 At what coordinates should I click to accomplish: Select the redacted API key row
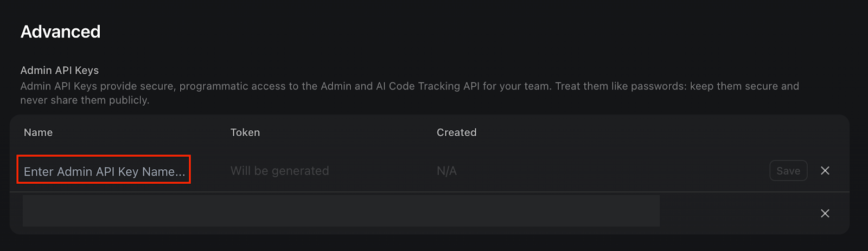(x=341, y=211)
